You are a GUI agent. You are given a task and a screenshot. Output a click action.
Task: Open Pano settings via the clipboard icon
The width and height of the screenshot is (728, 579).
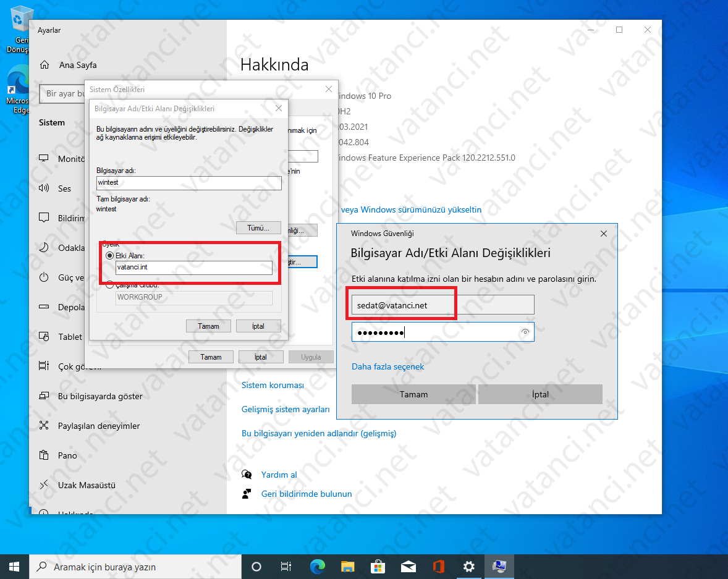pos(43,455)
